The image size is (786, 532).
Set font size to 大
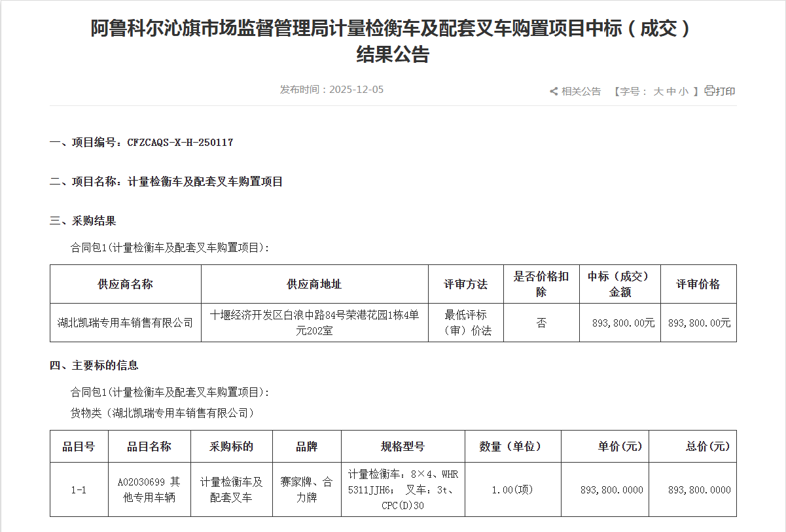pos(658,92)
